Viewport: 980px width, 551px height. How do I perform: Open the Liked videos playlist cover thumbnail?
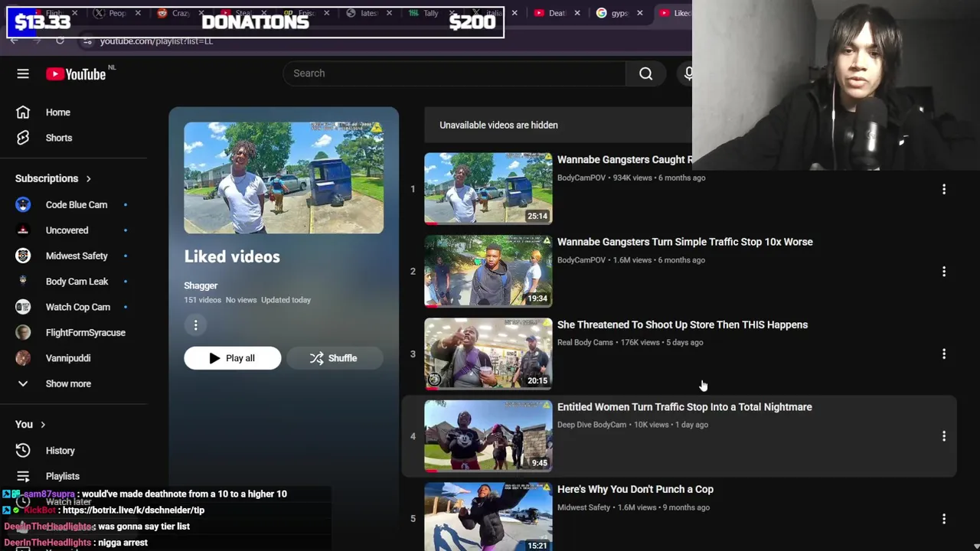coord(283,178)
